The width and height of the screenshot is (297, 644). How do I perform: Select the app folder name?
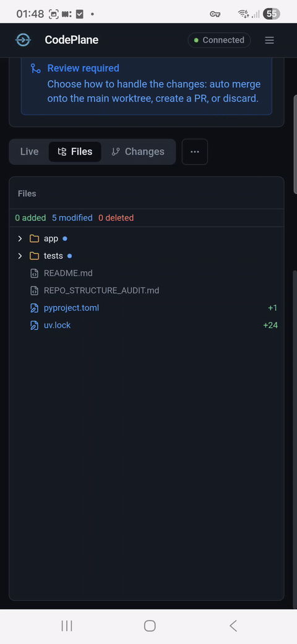point(51,238)
